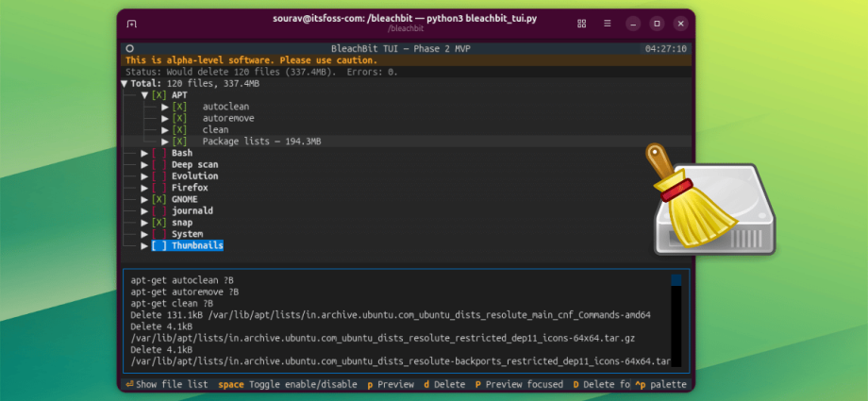This screenshot has width=868, height=401.
Task: Click D Delete focused footer item
Action: (x=601, y=384)
